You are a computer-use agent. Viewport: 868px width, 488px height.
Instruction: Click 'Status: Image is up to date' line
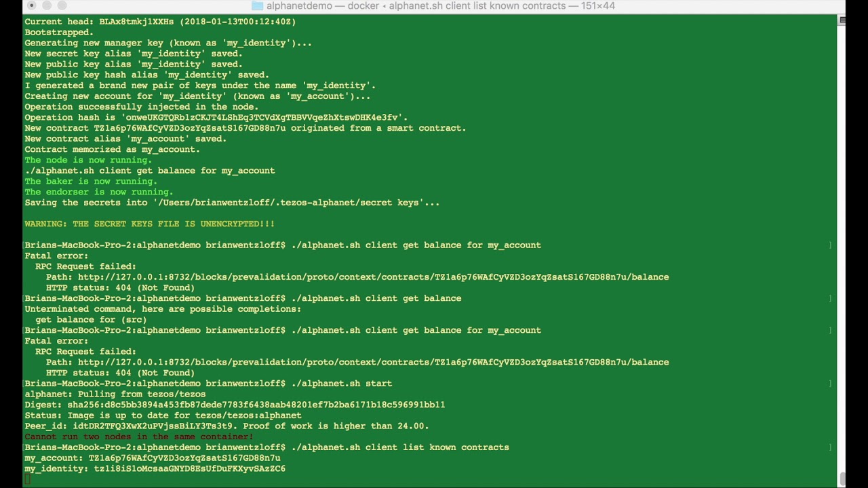pos(163,415)
